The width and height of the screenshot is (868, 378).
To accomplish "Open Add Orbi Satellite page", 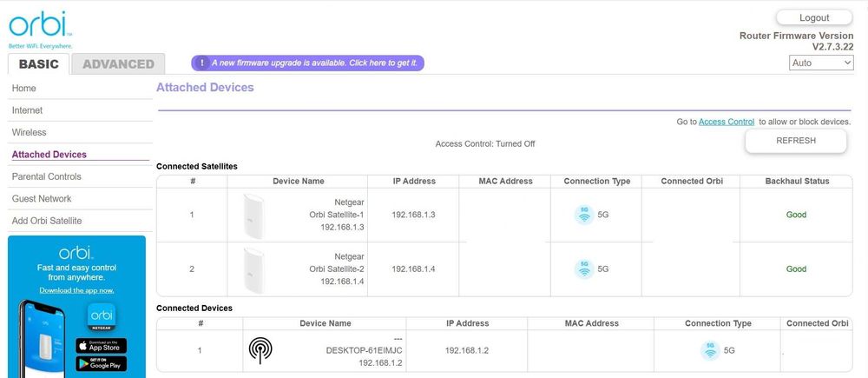I will point(80,221).
